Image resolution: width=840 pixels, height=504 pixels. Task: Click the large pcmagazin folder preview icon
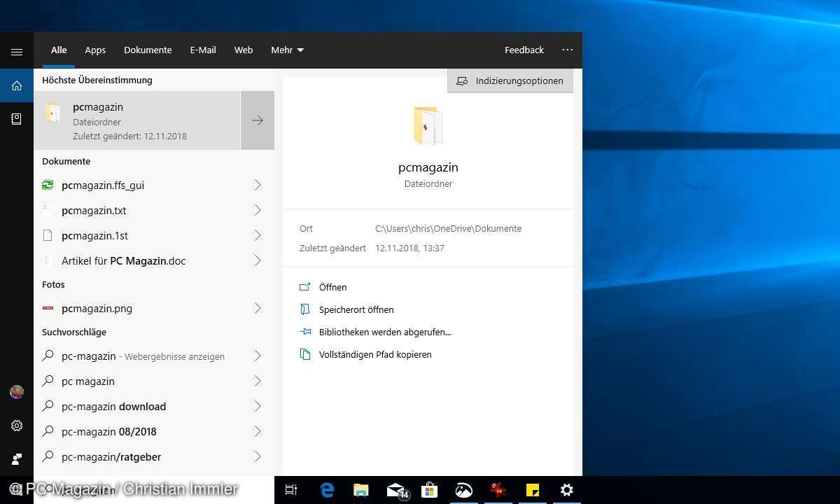(428, 126)
